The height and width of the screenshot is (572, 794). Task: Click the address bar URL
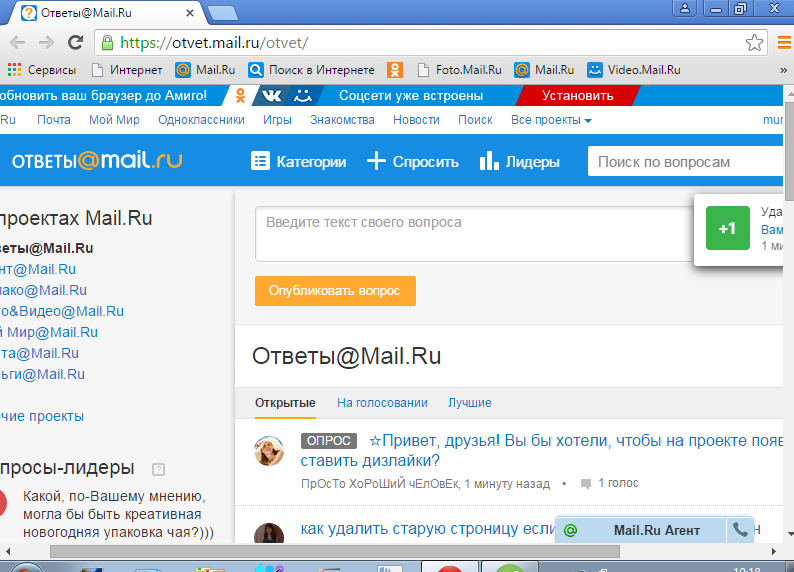[214, 43]
